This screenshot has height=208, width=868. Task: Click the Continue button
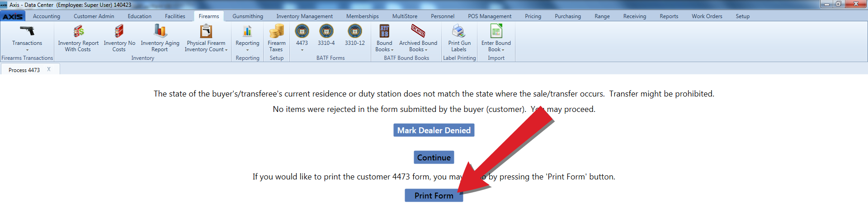[434, 158]
